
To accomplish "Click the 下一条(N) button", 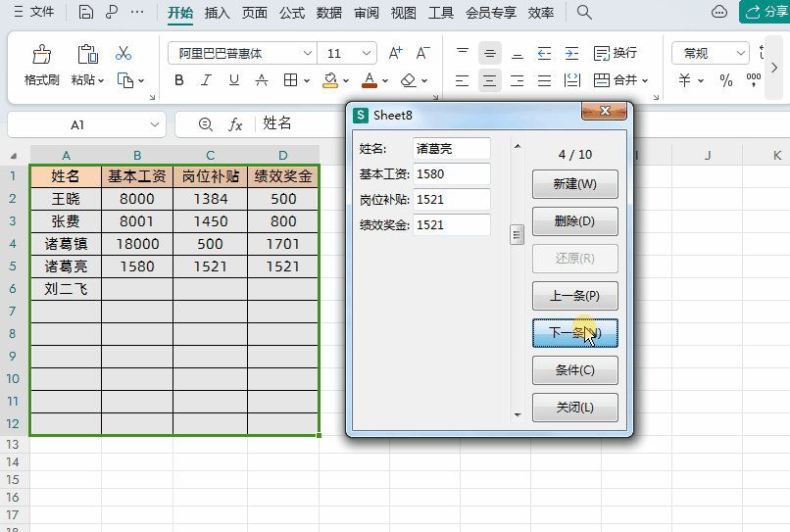I will 575,333.
